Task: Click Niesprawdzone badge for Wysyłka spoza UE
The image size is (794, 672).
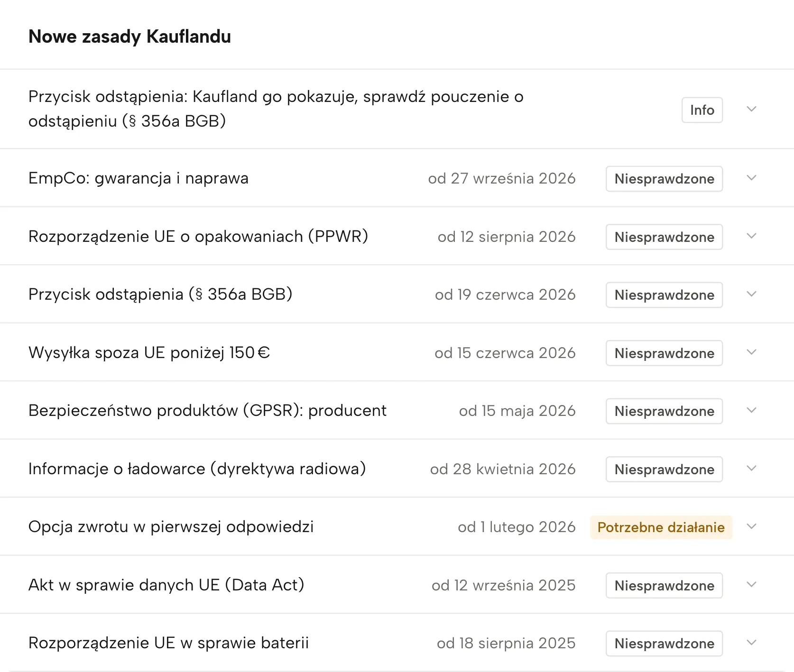Action: pyautogui.click(x=664, y=353)
